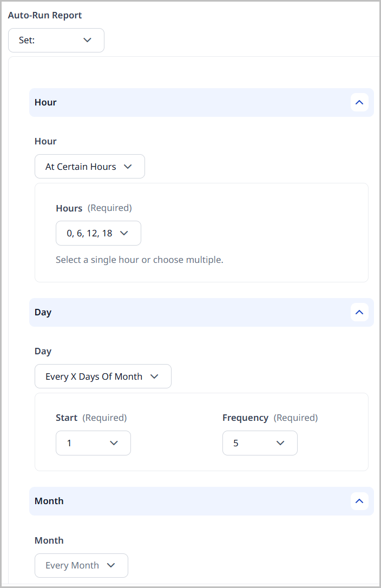Open the Every X Days Of Month dropdown

pos(103,376)
